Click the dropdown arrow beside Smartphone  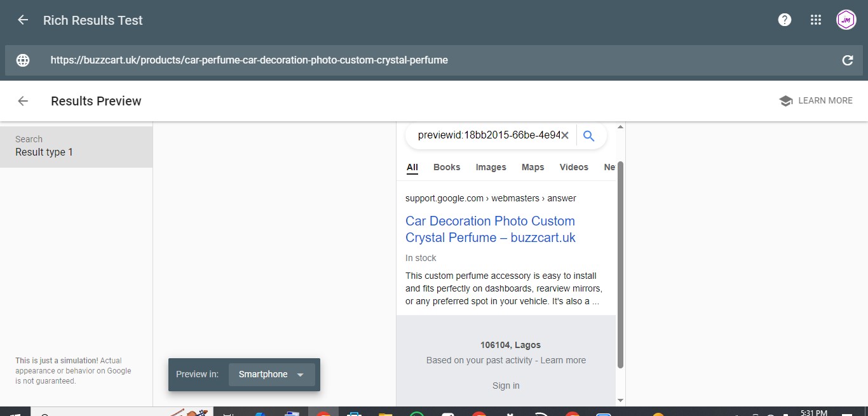click(301, 375)
